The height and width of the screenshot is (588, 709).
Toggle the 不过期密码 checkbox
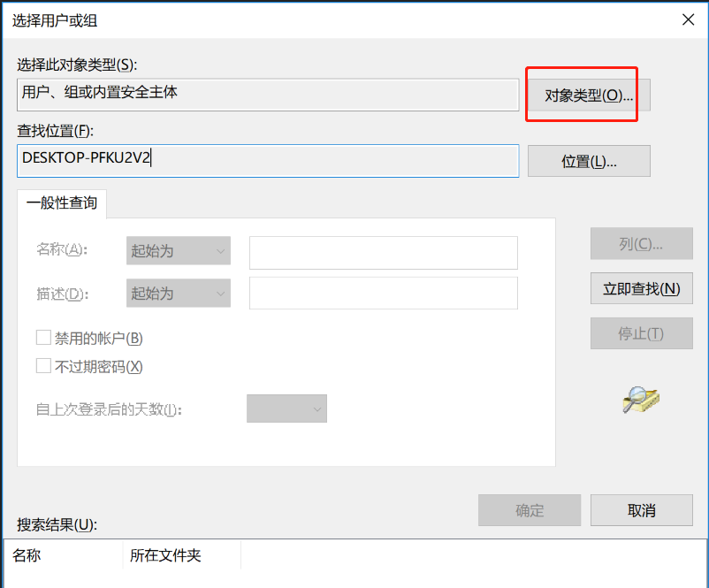[x=43, y=366]
